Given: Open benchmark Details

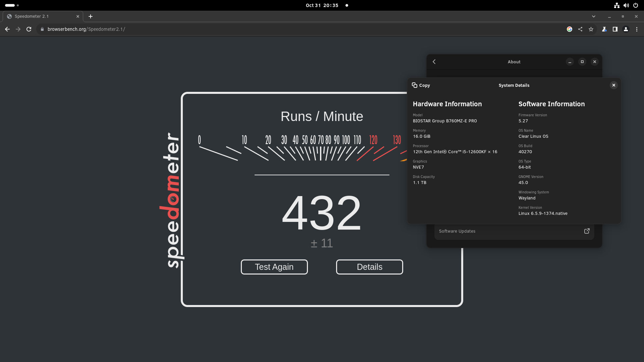Looking at the screenshot, I should [370, 267].
